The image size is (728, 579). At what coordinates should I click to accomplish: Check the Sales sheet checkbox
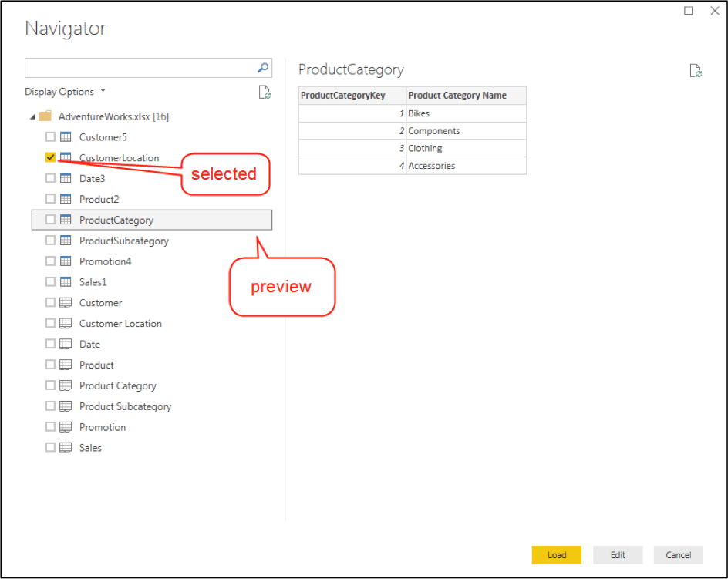tap(50, 447)
